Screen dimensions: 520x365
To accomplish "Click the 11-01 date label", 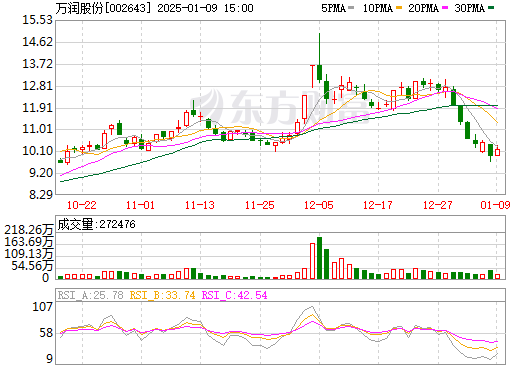I will coord(140,205).
